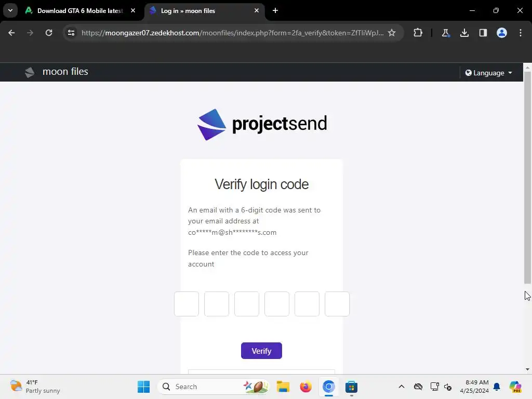Open Firefox from the taskbar
Image resolution: width=532 pixels, height=399 pixels.
305,387
